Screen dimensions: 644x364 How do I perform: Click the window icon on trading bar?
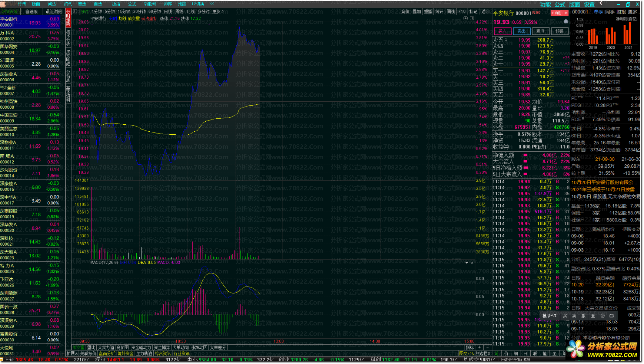[x=612, y=316]
